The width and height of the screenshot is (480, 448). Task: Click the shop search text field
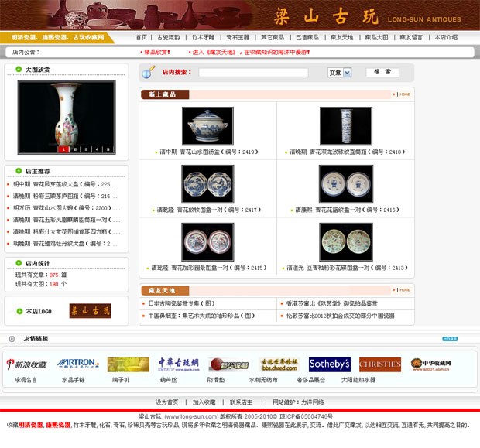pos(253,73)
